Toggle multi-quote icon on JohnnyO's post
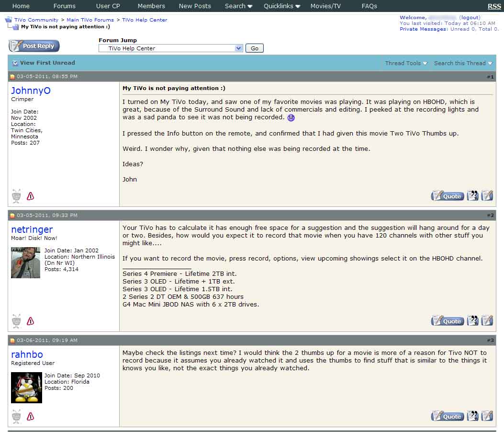This screenshot has height=432, width=504. click(x=472, y=195)
